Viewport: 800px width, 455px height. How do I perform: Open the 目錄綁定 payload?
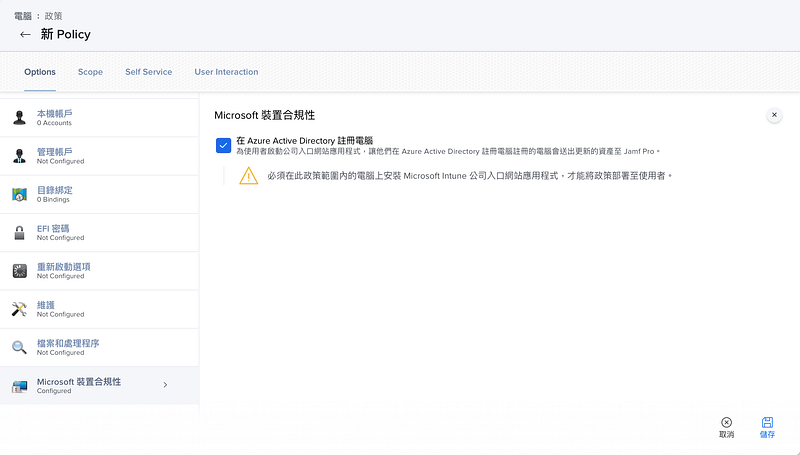[99, 194]
